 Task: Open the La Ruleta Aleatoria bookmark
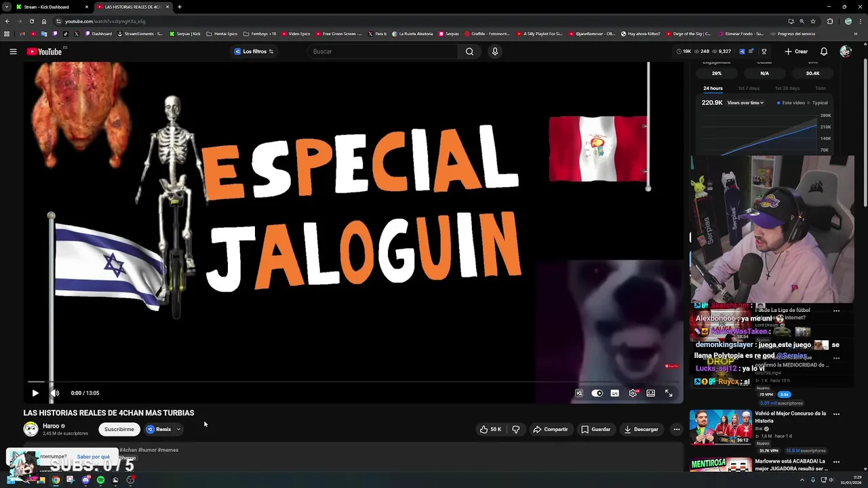point(412,34)
